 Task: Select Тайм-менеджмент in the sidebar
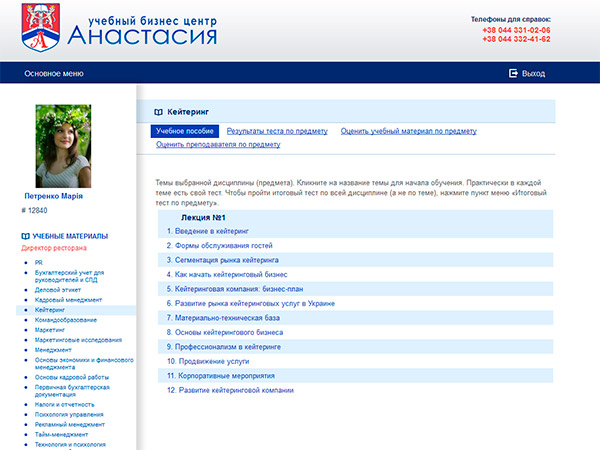tap(62, 434)
